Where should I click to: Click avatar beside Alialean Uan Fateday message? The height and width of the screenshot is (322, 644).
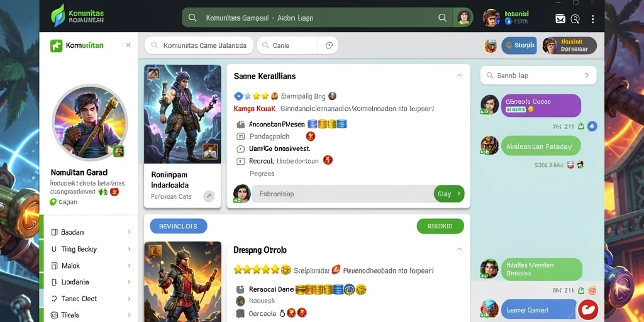click(489, 146)
